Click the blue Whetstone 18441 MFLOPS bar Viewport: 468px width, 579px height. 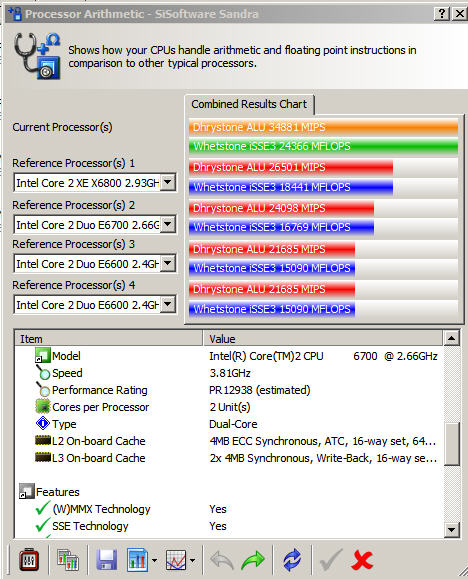pyautogui.click(x=291, y=187)
